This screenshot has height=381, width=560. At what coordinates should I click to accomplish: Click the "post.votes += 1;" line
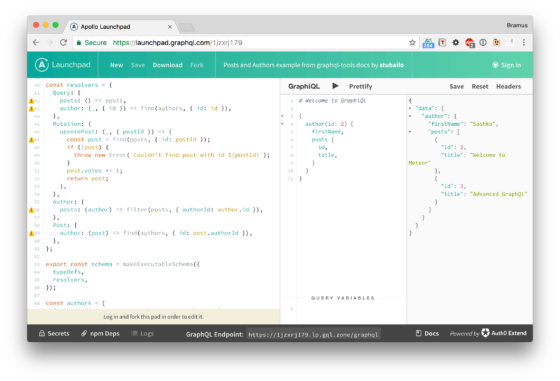(x=95, y=171)
